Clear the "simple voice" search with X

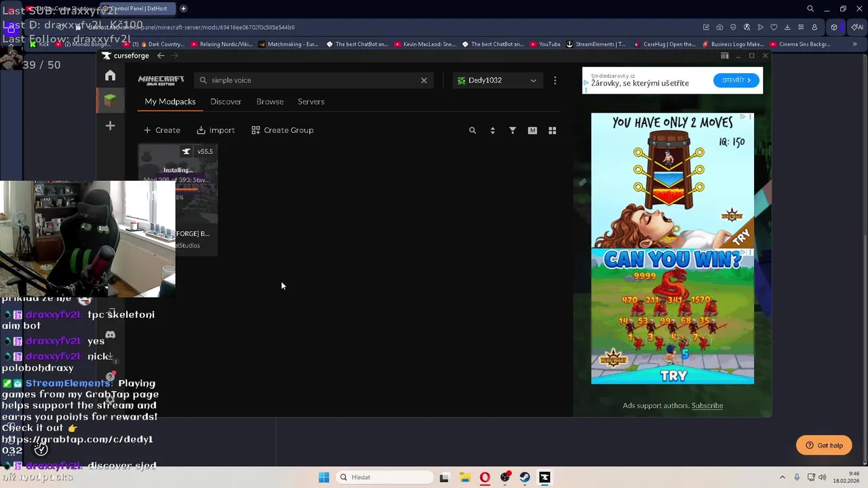(424, 80)
